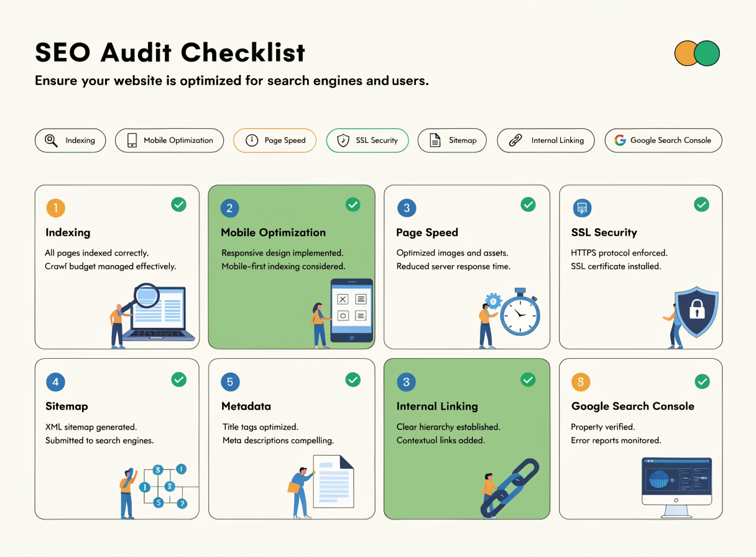The height and width of the screenshot is (557, 756).
Task: Click the number badge on Internal Linking card
Action: (x=407, y=382)
